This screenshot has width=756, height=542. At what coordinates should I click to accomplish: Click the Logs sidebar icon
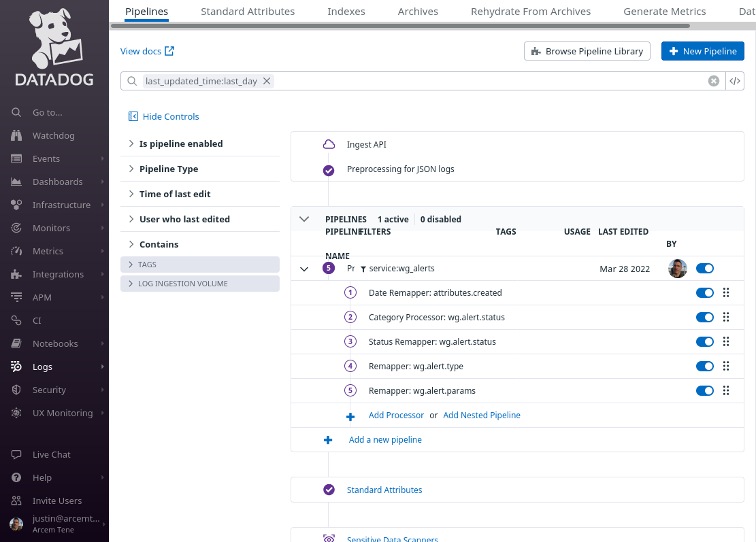pyautogui.click(x=16, y=367)
